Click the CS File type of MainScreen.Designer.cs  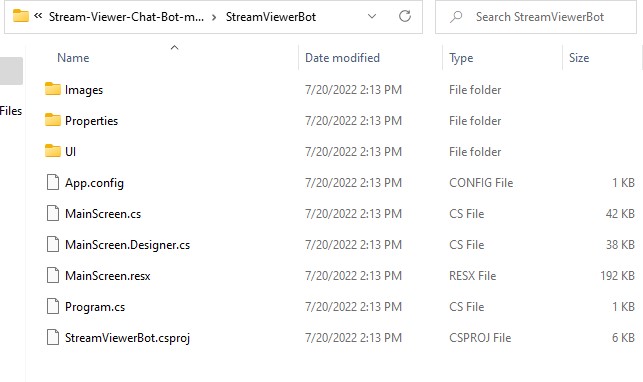tap(467, 245)
